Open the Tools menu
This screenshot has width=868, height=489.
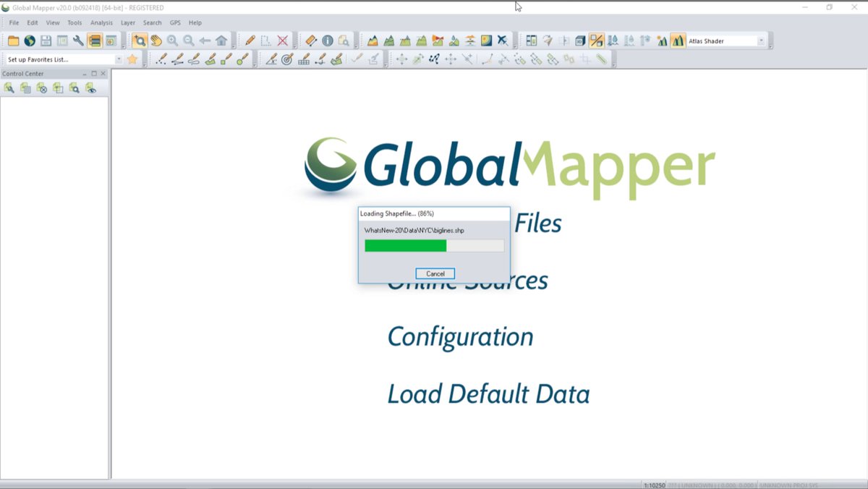click(75, 22)
